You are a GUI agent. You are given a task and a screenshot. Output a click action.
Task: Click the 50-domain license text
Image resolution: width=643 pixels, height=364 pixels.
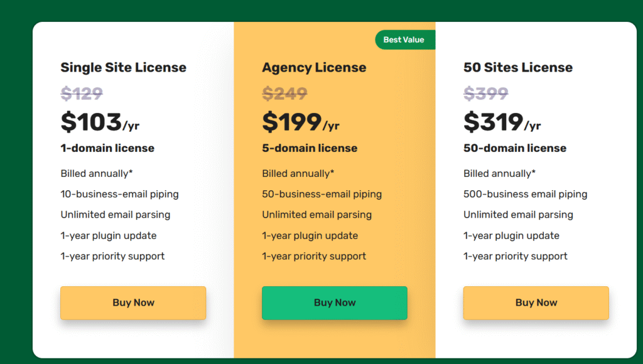coord(515,148)
